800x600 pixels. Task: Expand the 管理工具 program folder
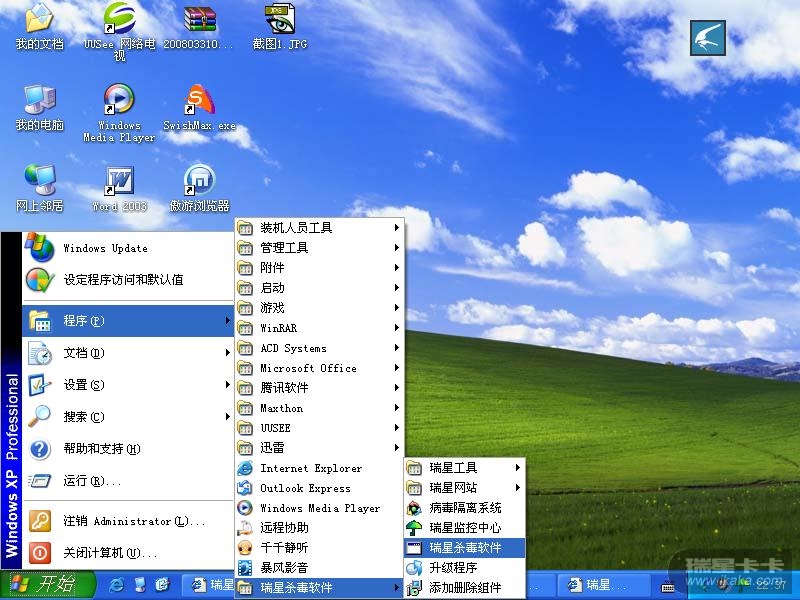click(x=319, y=248)
